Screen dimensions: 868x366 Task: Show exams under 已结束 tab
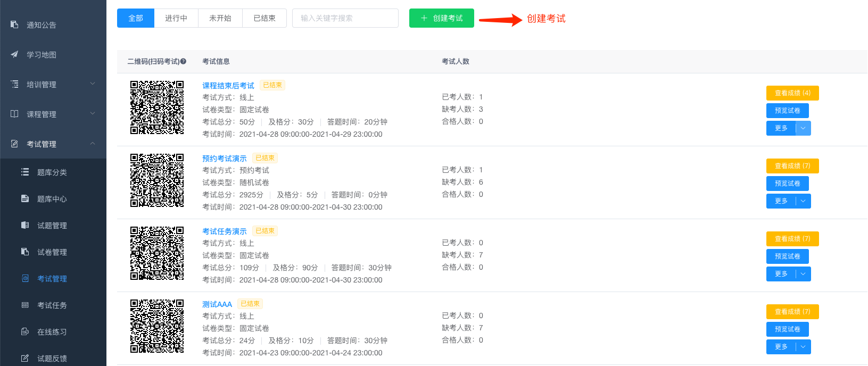pyautogui.click(x=264, y=18)
